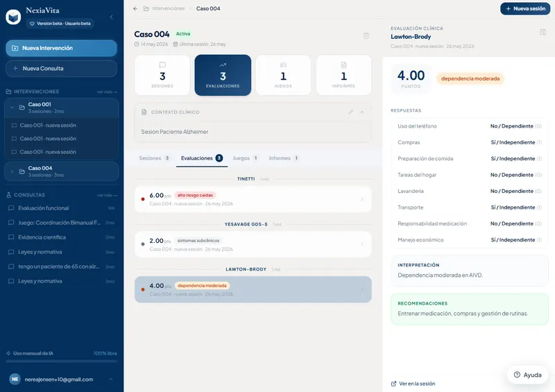
Task: Click the síntomas subclínicos tag
Action: (198, 241)
